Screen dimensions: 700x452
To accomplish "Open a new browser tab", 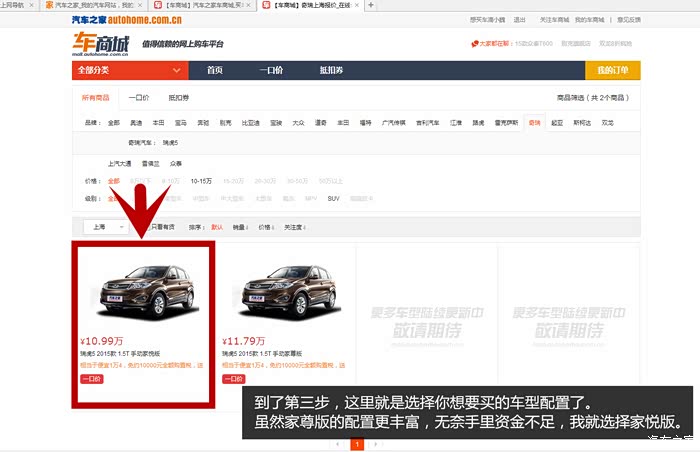I will pyautogui.click(x=371, y=5).
